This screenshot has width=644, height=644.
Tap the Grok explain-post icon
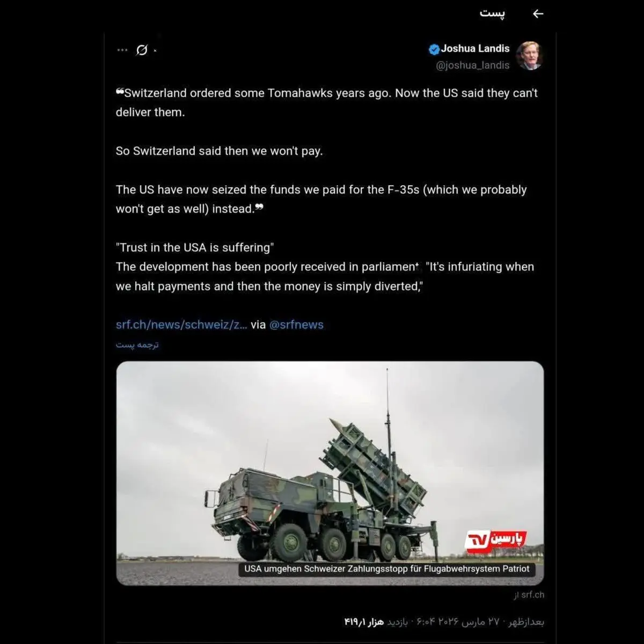142,50
